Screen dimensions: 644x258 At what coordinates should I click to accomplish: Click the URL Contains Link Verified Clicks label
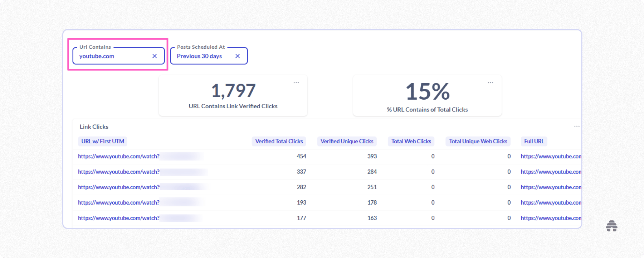[x=233, y=106]
